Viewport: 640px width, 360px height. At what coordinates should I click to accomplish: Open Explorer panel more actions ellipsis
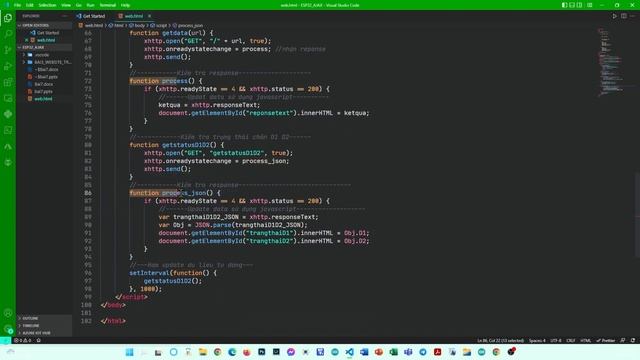[x=64, y=16]
